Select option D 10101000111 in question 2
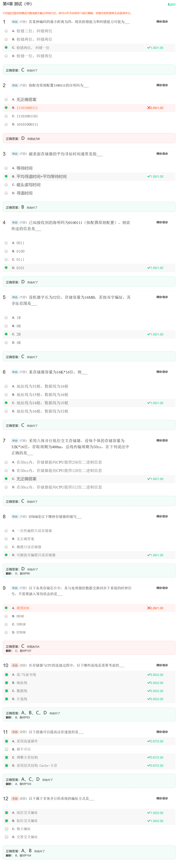 coord(6,124)
